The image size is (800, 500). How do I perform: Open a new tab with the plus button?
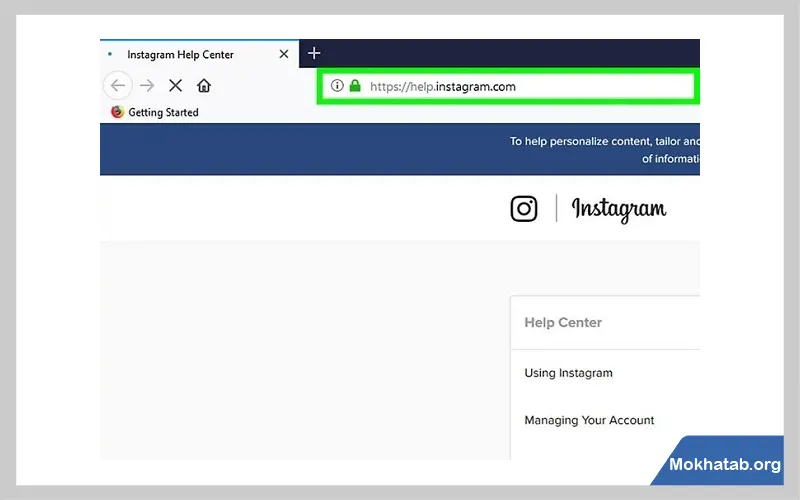[x=314, y=53]
